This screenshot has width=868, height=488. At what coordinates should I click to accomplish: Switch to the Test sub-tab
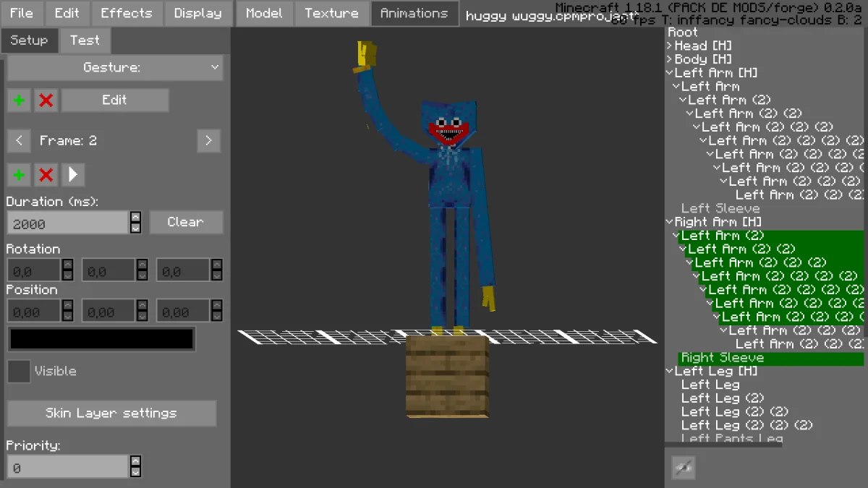coord(85,40)
